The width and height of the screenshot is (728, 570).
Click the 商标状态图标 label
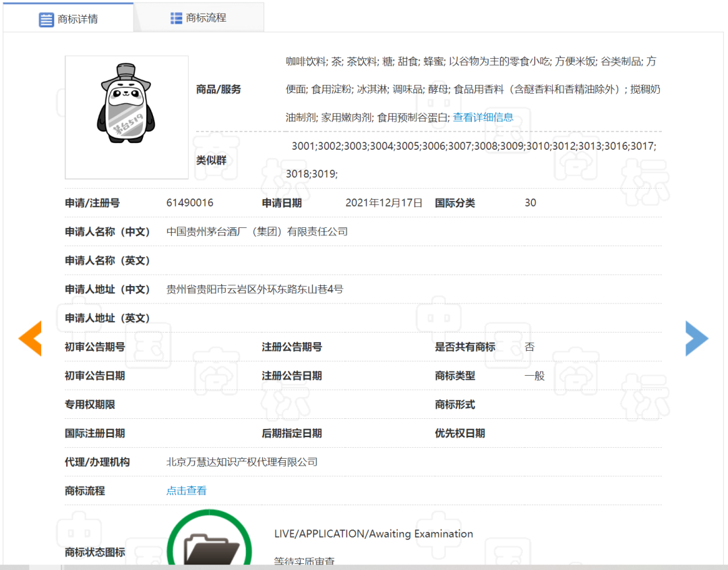pyautogui.click(x=95, y=552)
